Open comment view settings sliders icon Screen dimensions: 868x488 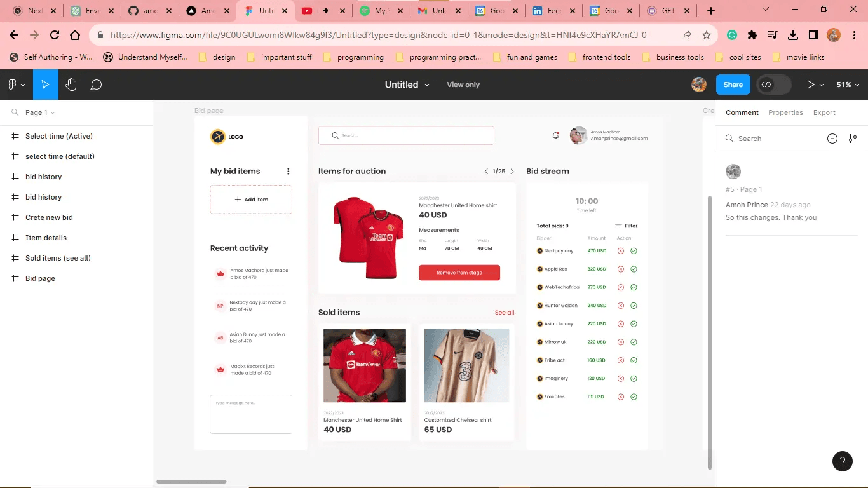853,139
